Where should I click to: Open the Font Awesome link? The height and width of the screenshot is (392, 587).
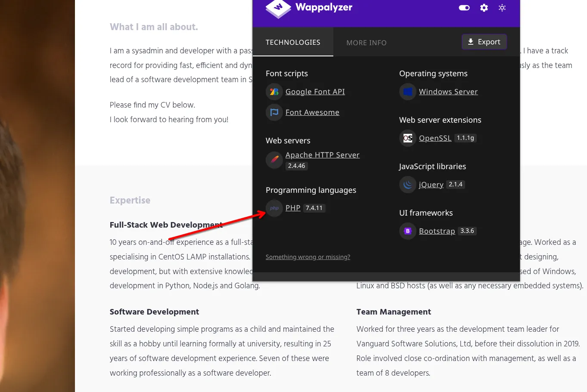coord(312,112)
